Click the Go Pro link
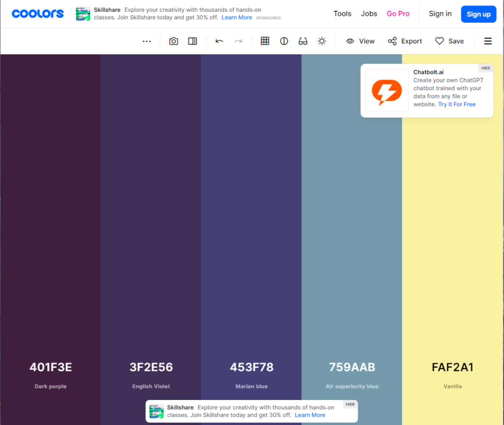This screenshot has height=425, width=504. click(x=398, y=14)
